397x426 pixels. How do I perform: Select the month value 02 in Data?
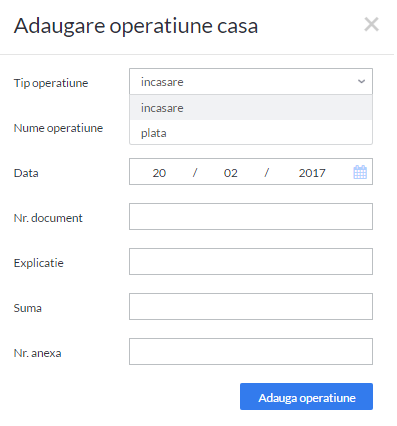point(231,173)
